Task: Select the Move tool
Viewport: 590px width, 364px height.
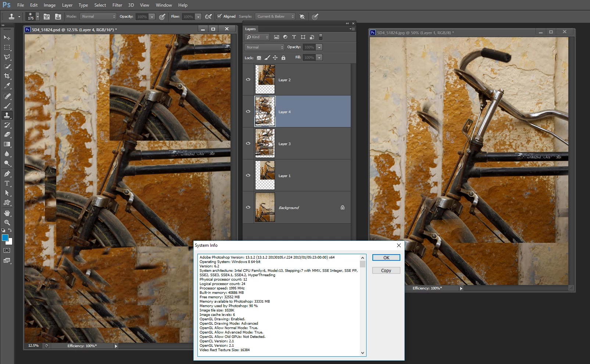Action: tap(7, 38)
